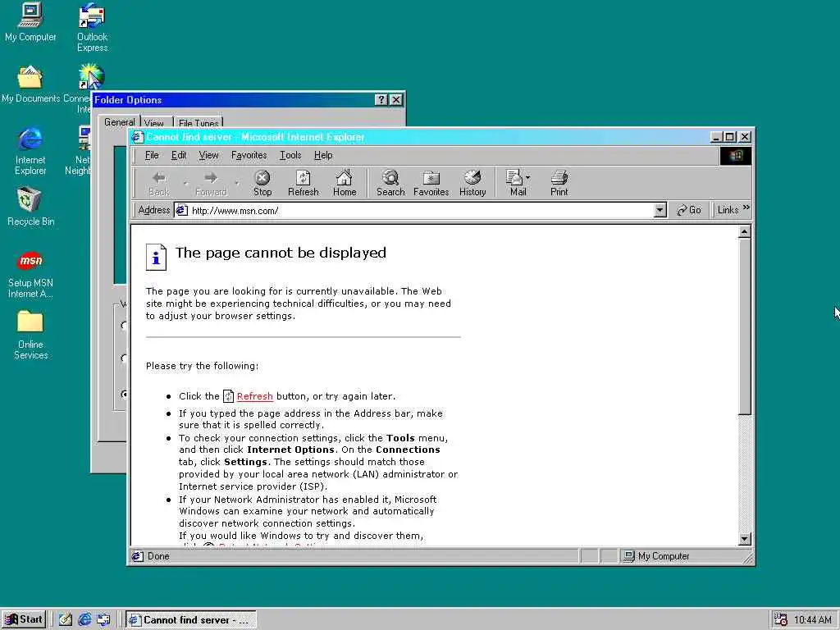Open the Tools menu
The height and width of the screenshot is (630, 840).
290,155
